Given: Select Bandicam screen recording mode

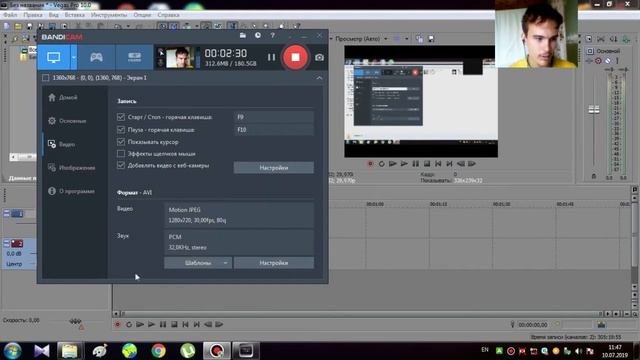Looking at the screenshot, I should point(54,57).
